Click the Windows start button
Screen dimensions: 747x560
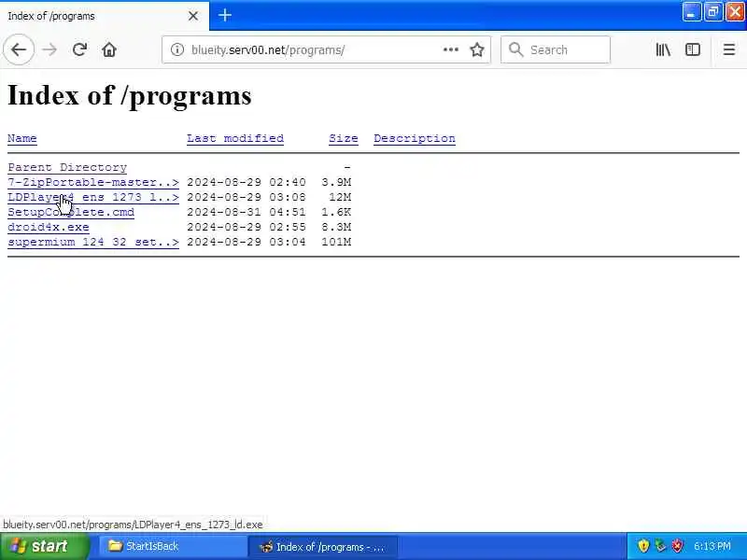45,546
